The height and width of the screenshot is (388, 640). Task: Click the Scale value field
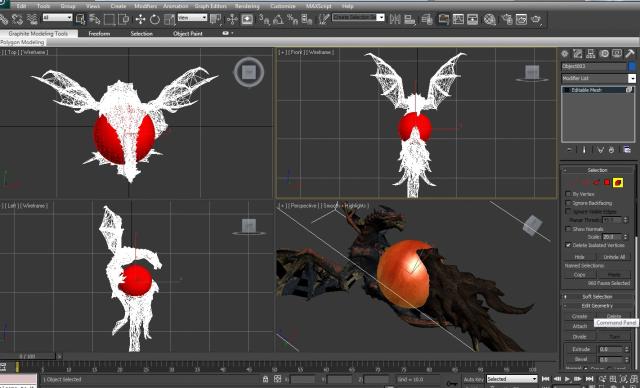612,237
